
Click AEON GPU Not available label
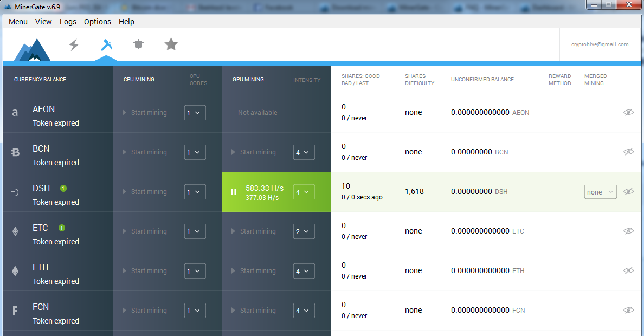pyautogui.click(x=257, y=113)
